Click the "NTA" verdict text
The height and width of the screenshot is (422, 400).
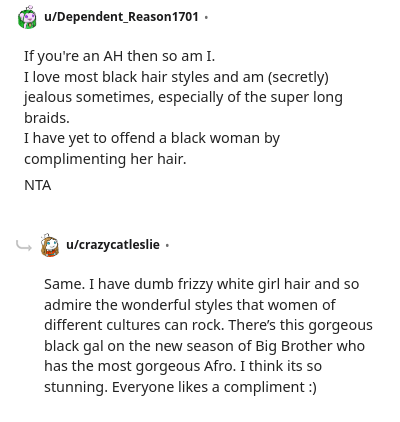click(37, 185)
